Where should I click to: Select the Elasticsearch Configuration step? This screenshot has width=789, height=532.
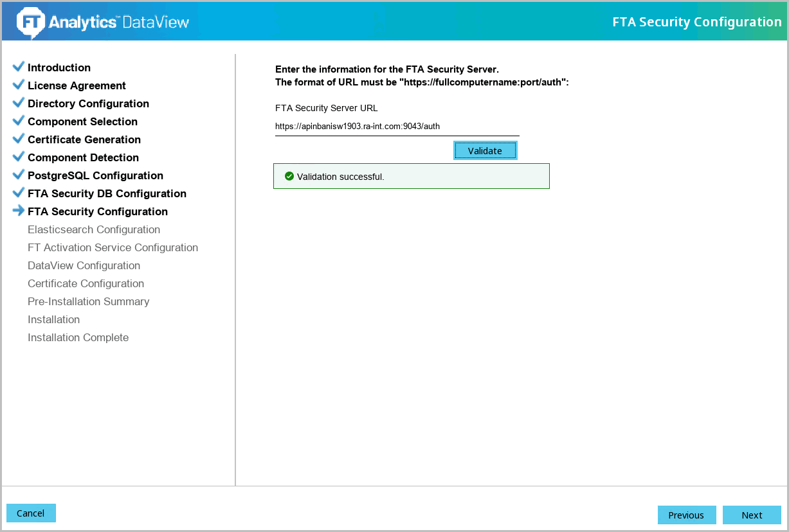pyautogui.click(x=94, y=229)
